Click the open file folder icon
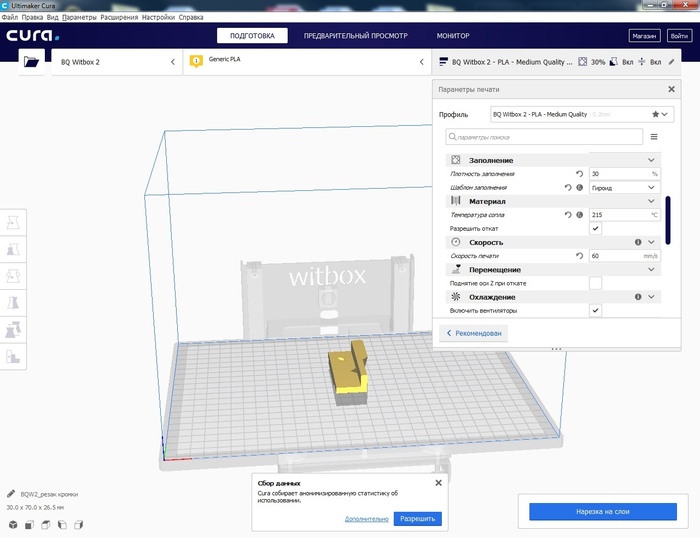Screen dimensions: 700x538 [31, 62]
